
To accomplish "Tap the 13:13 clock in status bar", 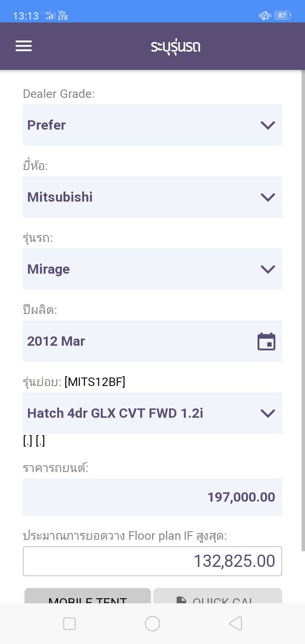I will 26,16.
